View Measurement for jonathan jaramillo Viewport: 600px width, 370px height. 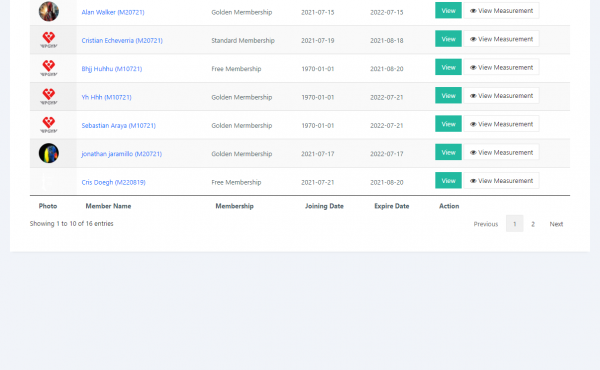point(501,152)
